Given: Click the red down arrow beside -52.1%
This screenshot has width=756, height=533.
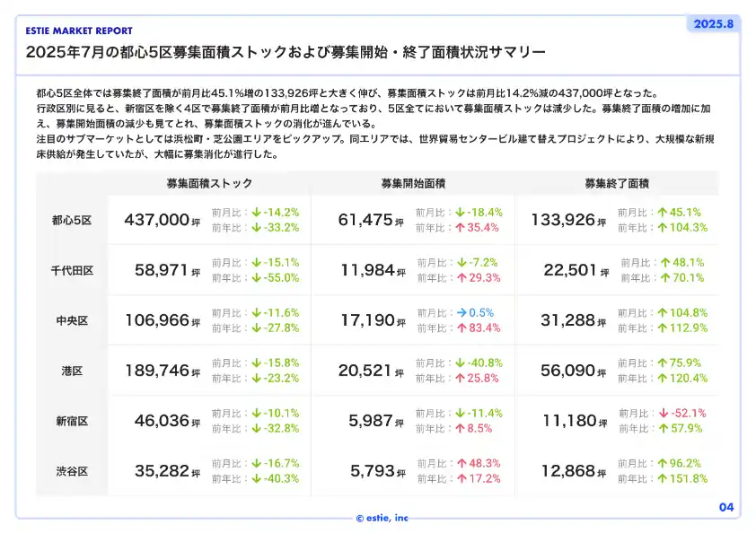Looking at the screenshot, I should pos(663,414).
